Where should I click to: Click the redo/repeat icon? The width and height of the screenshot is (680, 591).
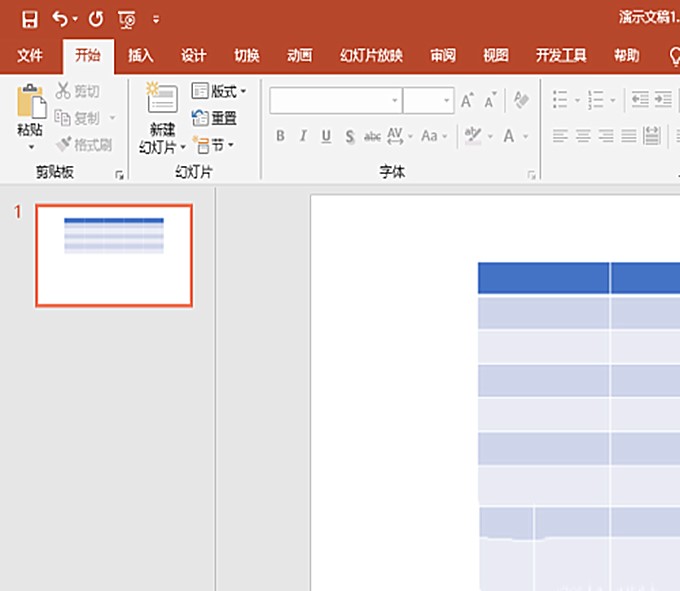pyautogui.click(x=96, y=19)
